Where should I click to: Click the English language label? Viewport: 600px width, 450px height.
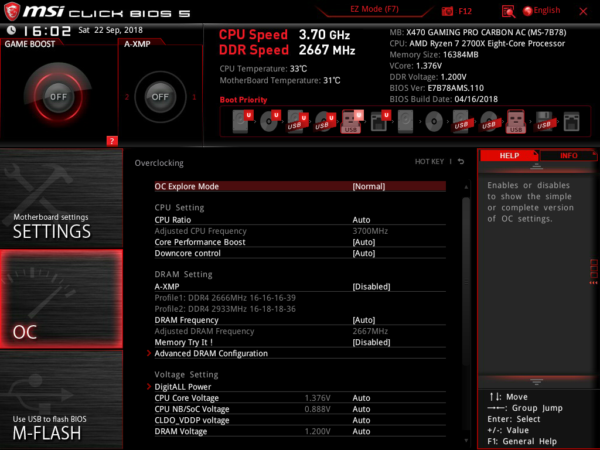coord(547,10)
